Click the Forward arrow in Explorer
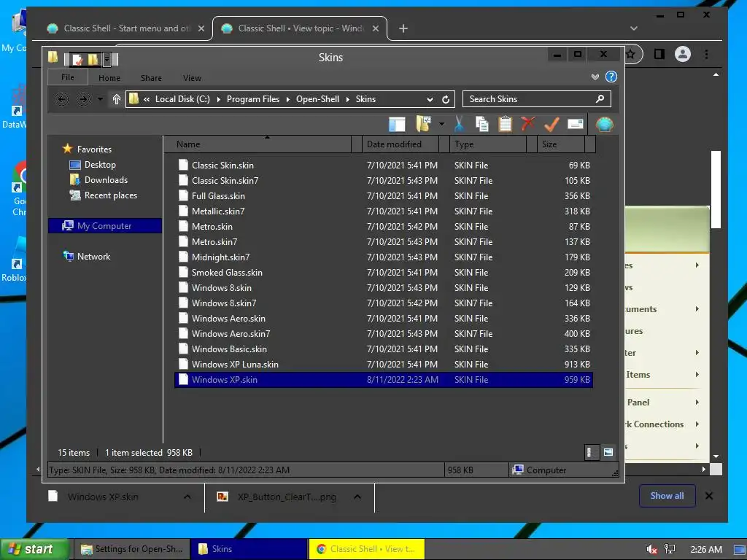 83,99
